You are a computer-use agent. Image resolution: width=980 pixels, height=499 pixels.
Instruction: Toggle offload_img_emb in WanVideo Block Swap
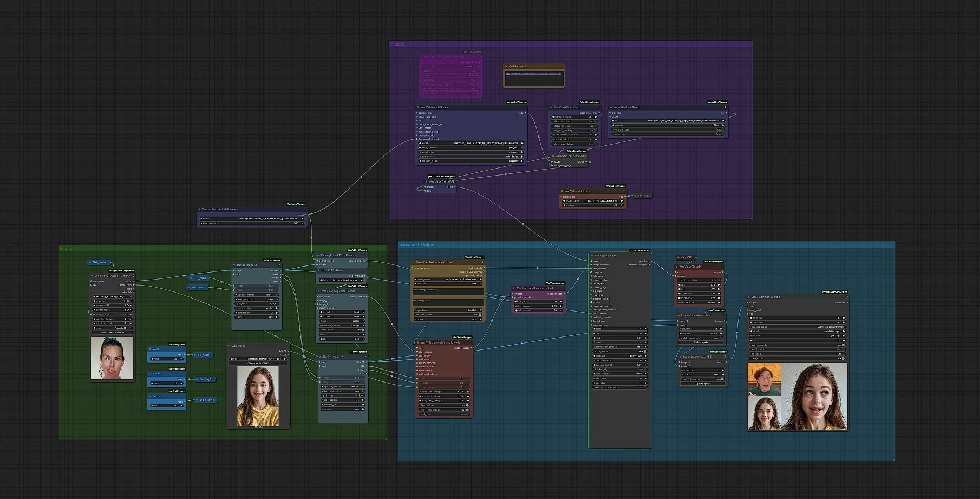(x=574, y=121)
